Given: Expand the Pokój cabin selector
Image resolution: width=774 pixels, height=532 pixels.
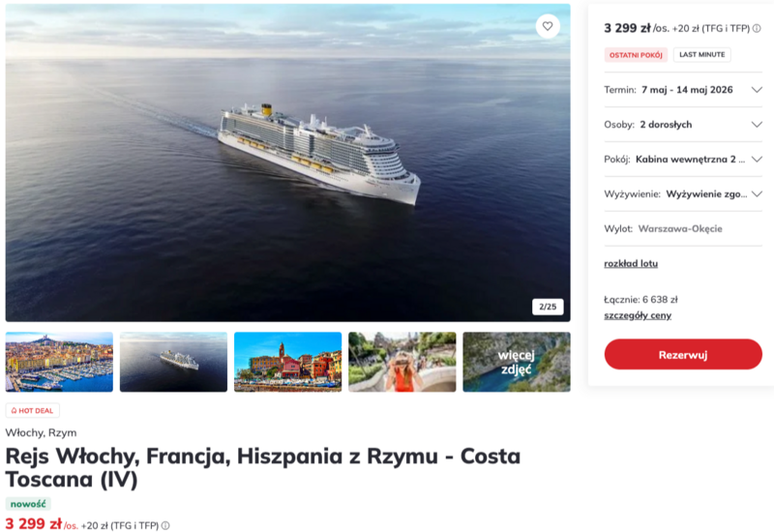Looking at the screenshot, I should (757, 160).
